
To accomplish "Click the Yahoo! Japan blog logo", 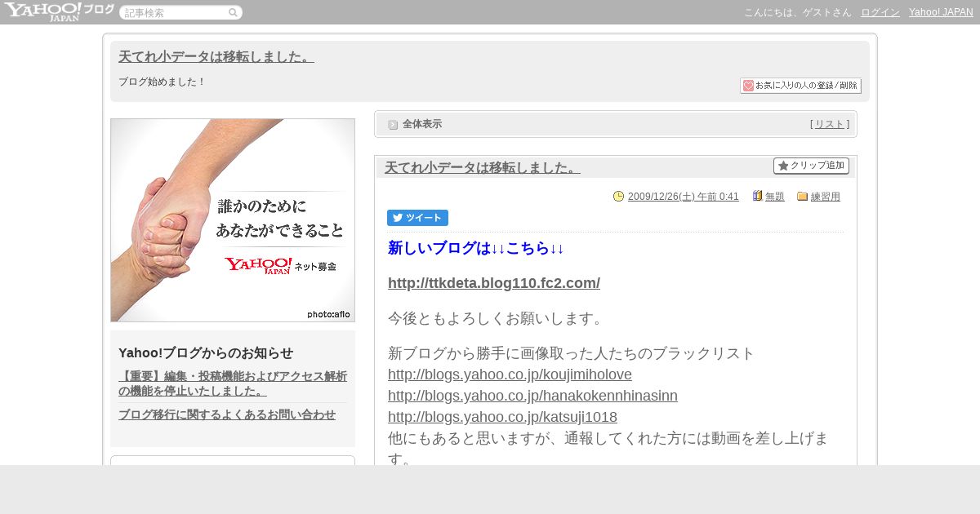I will (x=59, y=11).
